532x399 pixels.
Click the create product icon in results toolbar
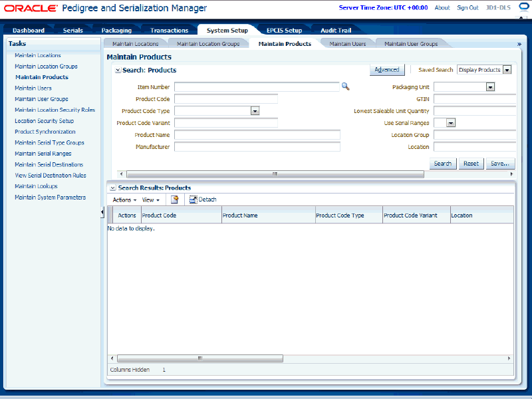(175, 199)
